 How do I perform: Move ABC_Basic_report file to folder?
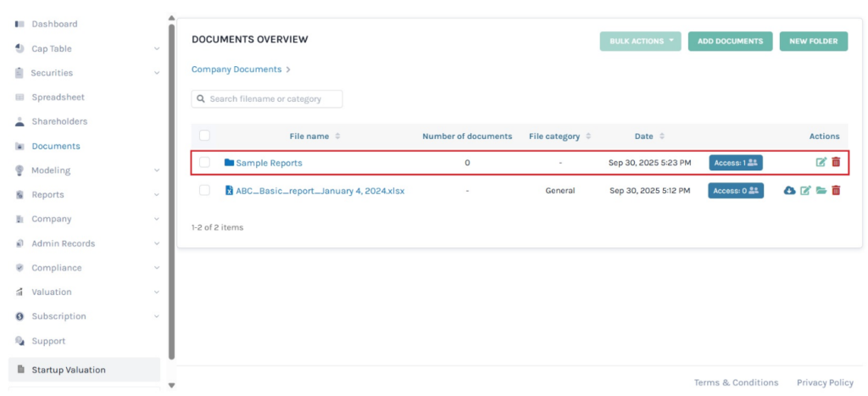(x=821, y=191)
